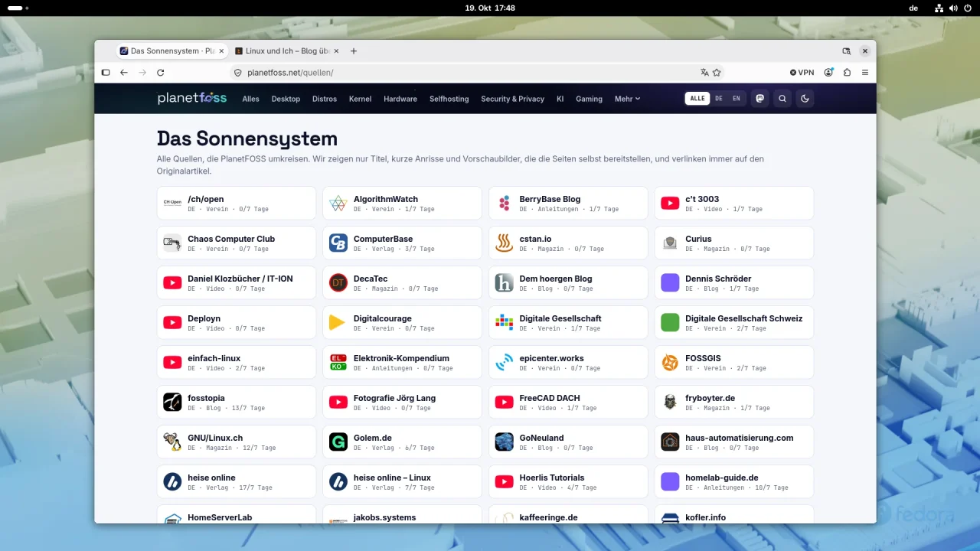Open the VPN indicator

click(x=802, y=73)
